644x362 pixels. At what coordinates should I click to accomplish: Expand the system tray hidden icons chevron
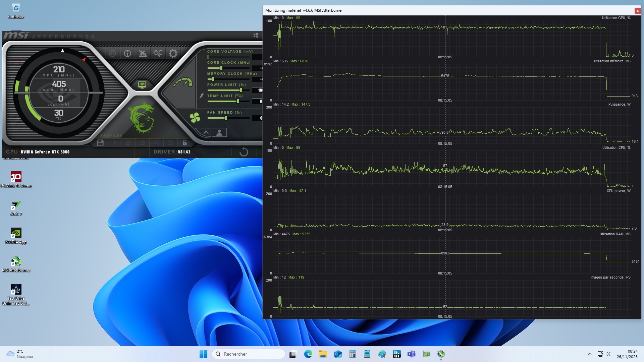pos(589,354)
